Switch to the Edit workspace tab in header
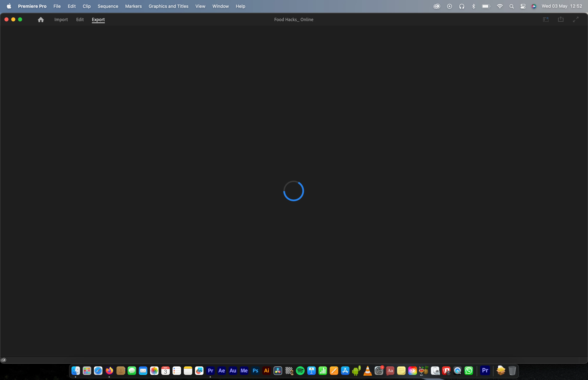The height and width of the screenshot is (380, 588). tap(80, 20)
